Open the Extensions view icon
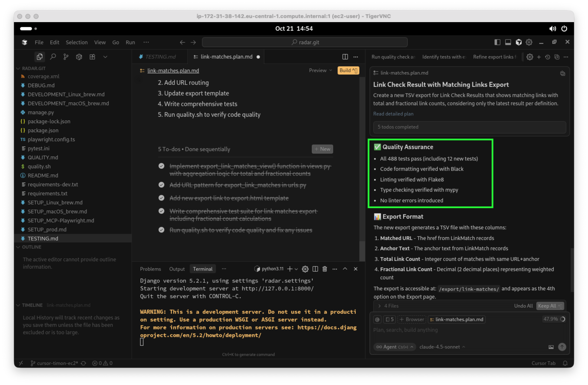This screenshot has width=588, height=385. [x=92, y=57]
